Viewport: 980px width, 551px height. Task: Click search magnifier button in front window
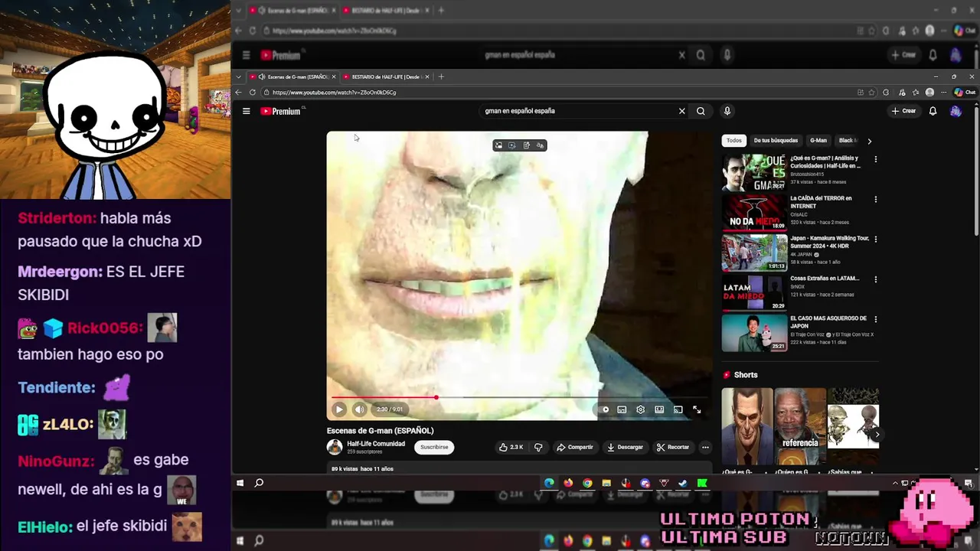pos(701,111)
